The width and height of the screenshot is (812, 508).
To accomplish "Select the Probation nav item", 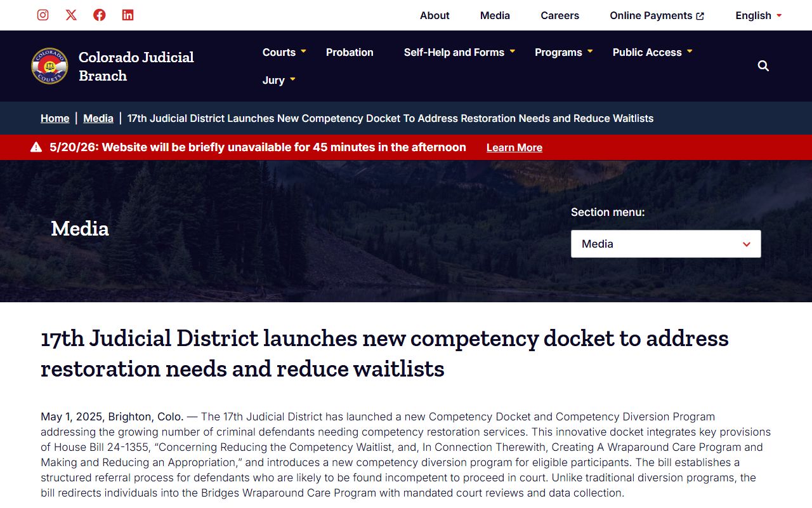I will (x=350, y=52).
